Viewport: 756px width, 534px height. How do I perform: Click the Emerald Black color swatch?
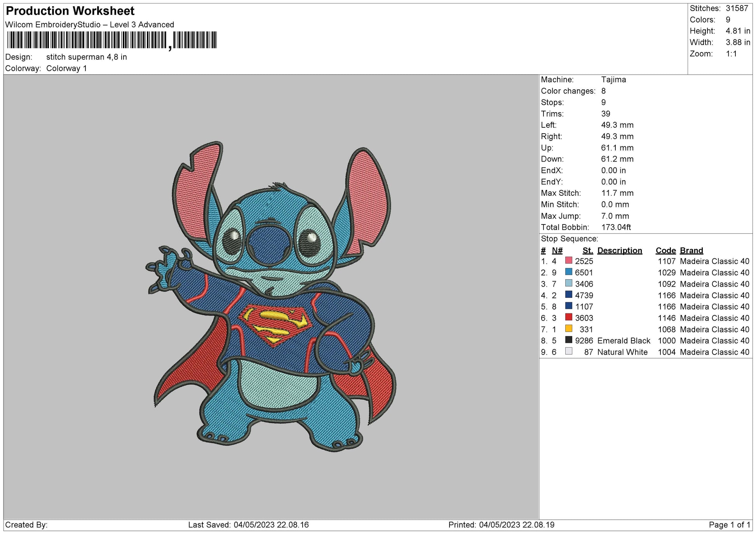click(x=569, y=340)
